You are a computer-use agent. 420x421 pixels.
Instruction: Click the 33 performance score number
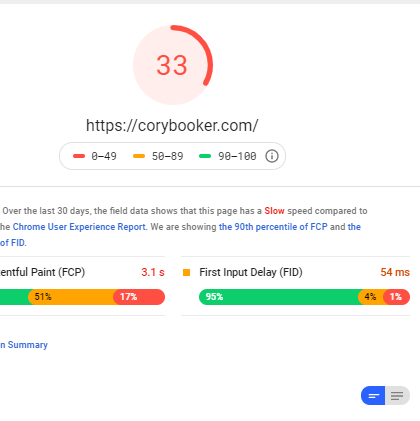(172, 65)
